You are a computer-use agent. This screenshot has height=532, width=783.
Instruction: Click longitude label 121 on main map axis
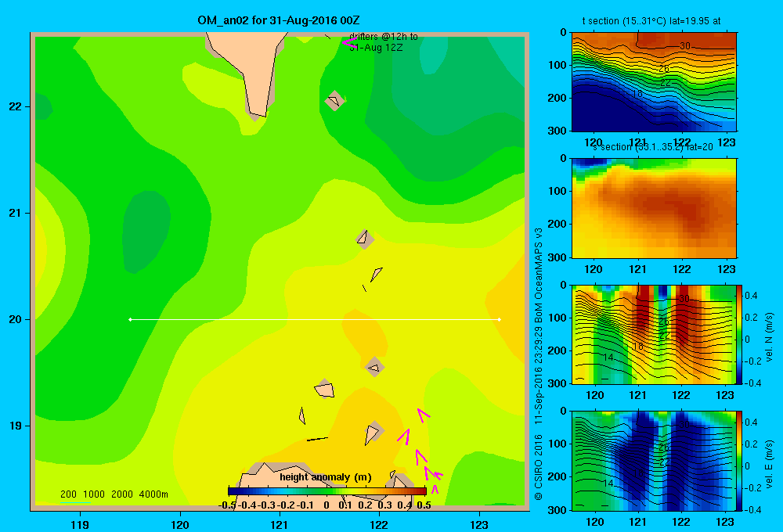click(x=280, y=524)
